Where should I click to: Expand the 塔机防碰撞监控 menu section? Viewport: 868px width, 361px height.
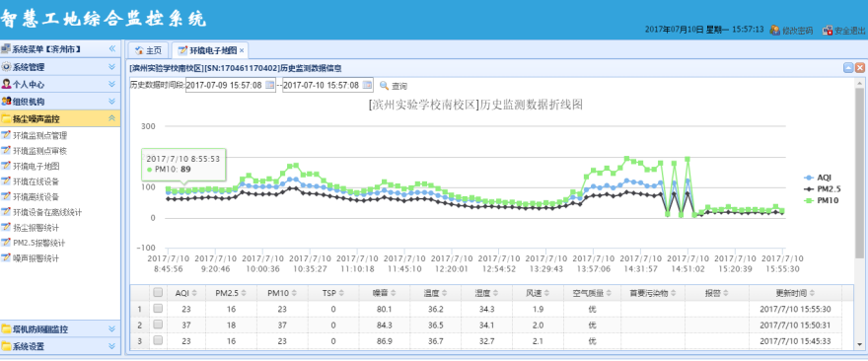pos(111,329)
